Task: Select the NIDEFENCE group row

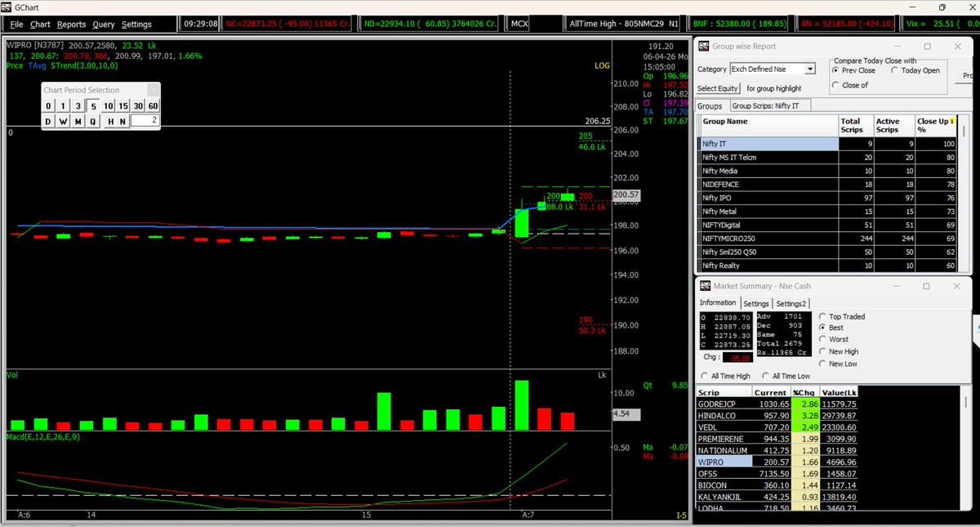Action: (829, 185)
